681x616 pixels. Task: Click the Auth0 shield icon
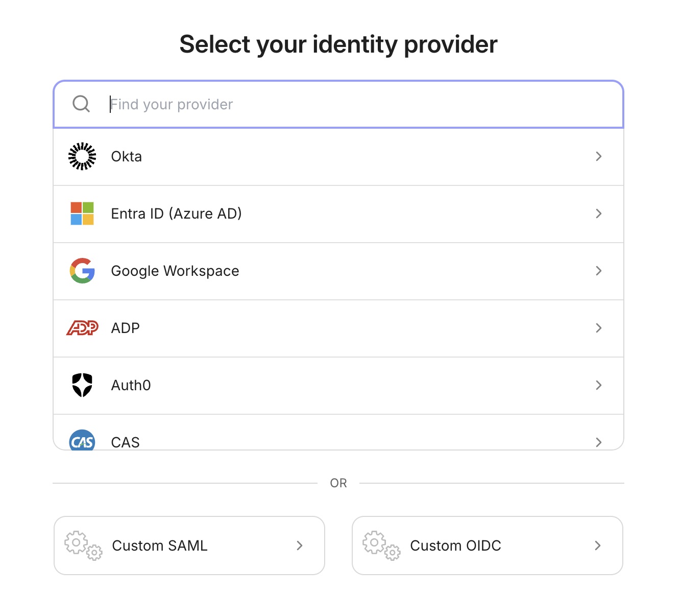[x=82, y=385]
